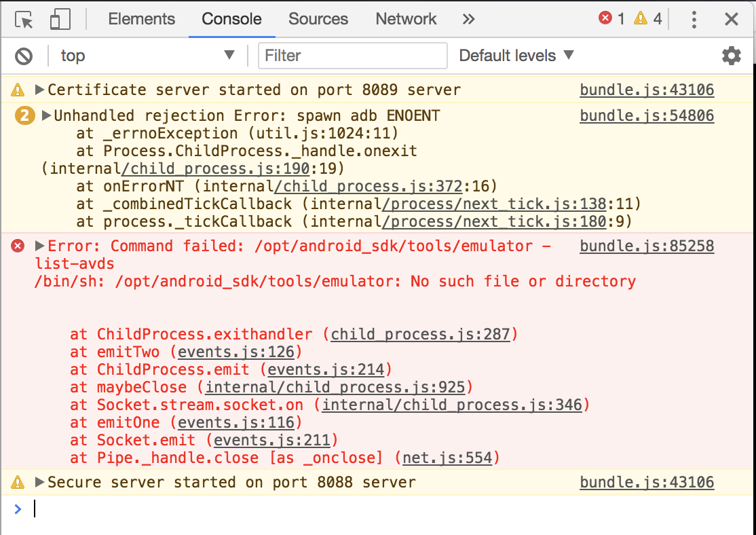Expand the Certificate server warning message
756x535 pixels.
[41, 89]
